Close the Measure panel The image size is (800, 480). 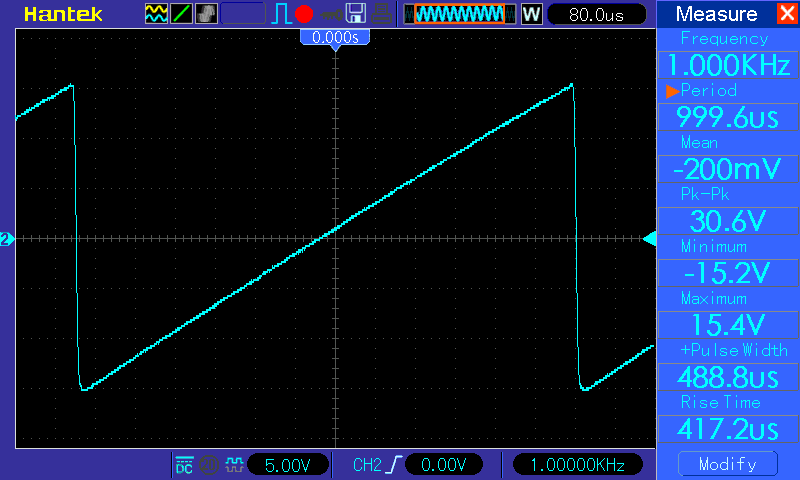[787, 13]
